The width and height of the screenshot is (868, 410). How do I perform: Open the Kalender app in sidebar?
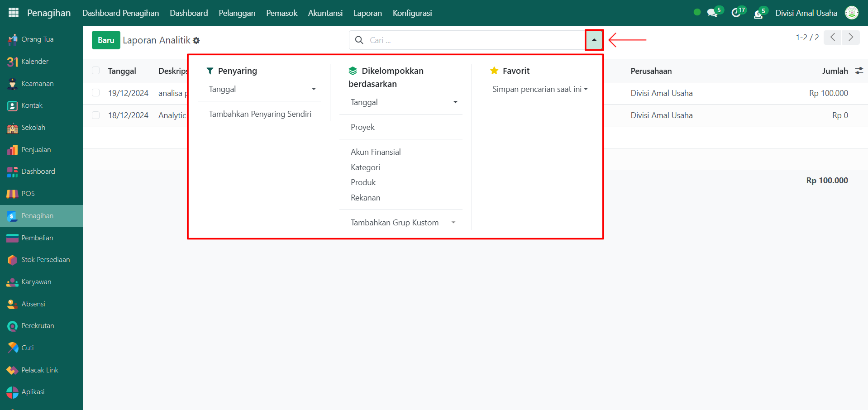pos(34,62)
